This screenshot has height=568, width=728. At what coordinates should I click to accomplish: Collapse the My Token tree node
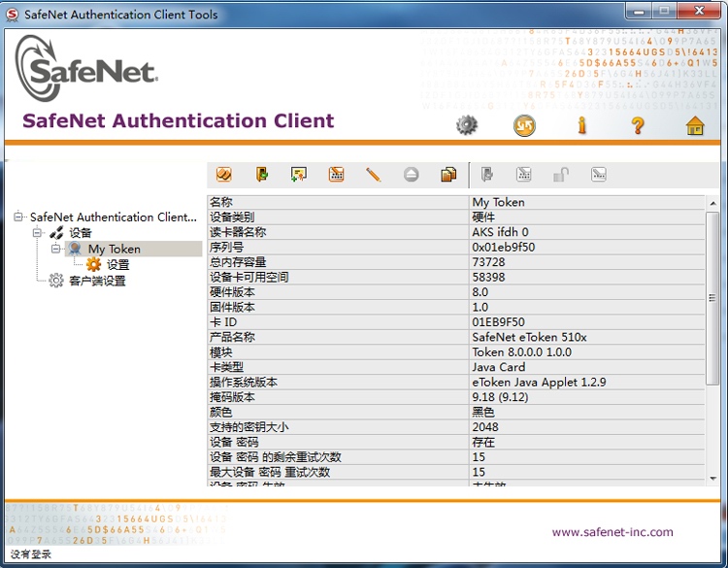tap(55, 249)
